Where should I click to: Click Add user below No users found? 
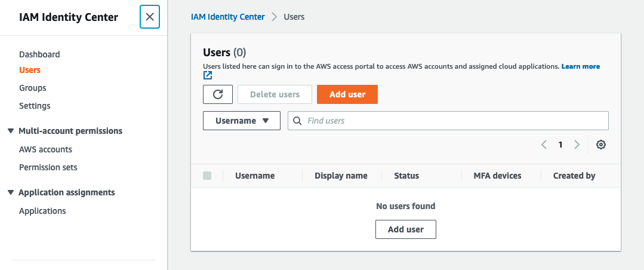[406, 229]
